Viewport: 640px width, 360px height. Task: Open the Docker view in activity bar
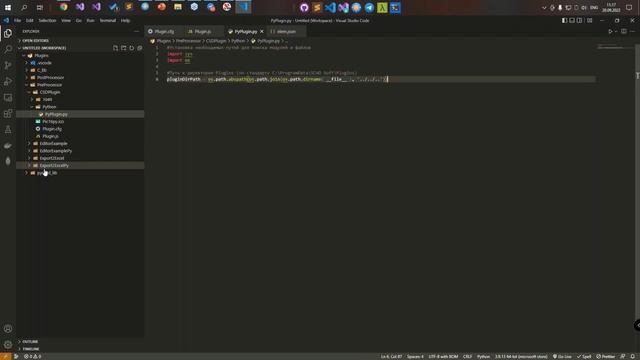point(8,145)
